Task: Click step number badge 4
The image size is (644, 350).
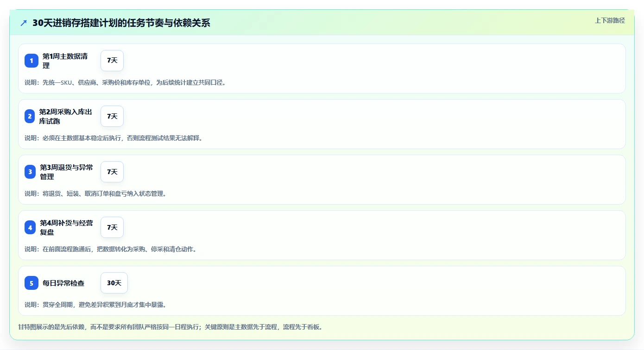Action: pyautogui.click(x=30, y=227)
